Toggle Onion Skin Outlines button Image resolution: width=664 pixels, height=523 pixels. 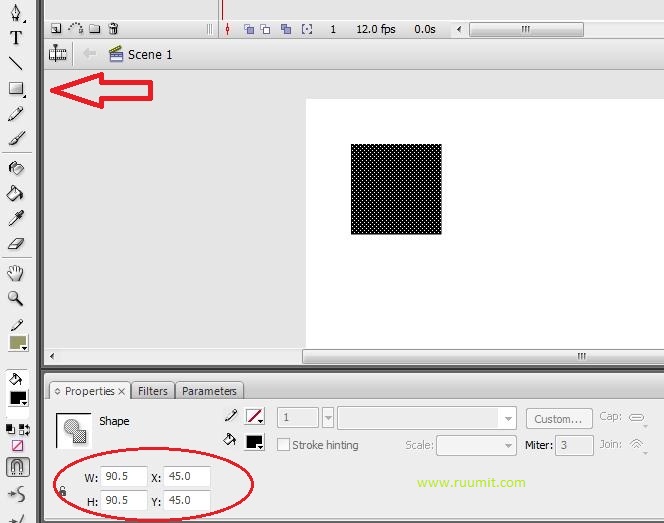pos(266,29)
